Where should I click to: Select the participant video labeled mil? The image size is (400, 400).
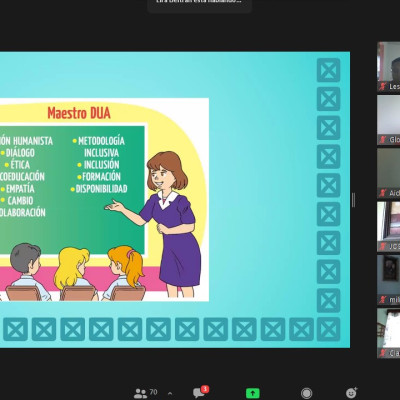(x=389, y=280)
